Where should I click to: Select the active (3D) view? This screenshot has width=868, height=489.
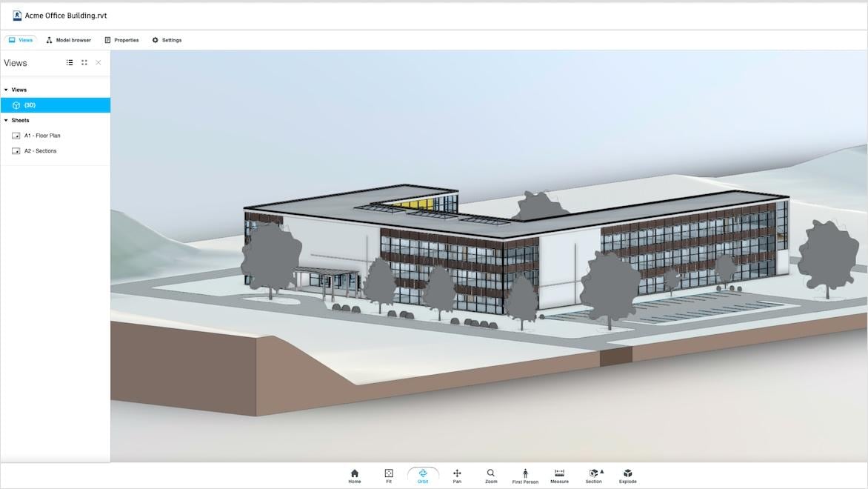click(28, 104)
